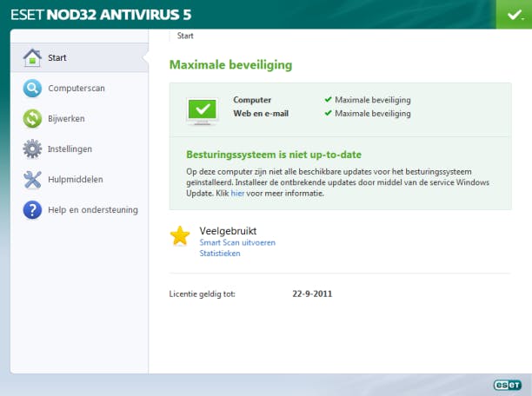This screenshot has height=396, width=532.
Task: Open Help en ondersteuning
Action: pos(79,210)
